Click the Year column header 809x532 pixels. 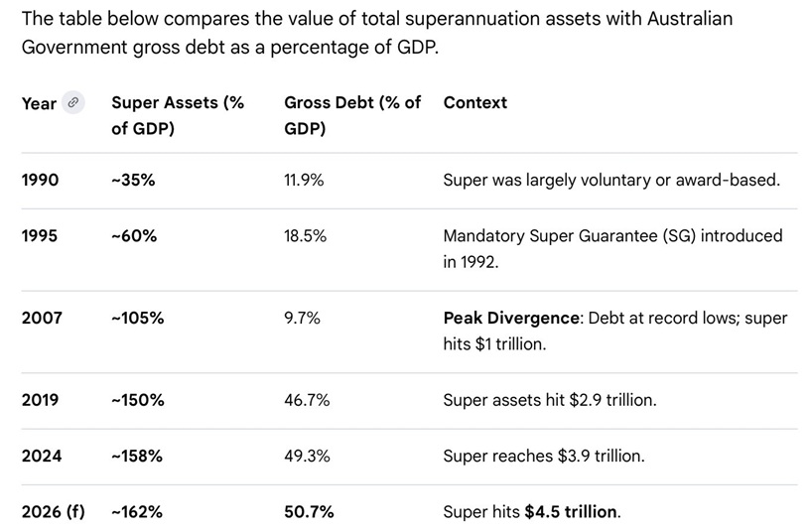pyautogui.click(x=39, y=103)
